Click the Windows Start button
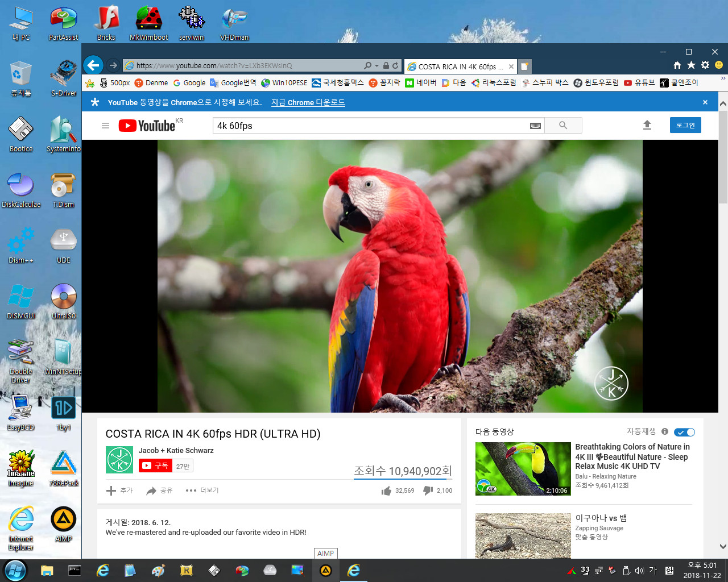Viewport: 728px width, 582px height. click(15, 570)
